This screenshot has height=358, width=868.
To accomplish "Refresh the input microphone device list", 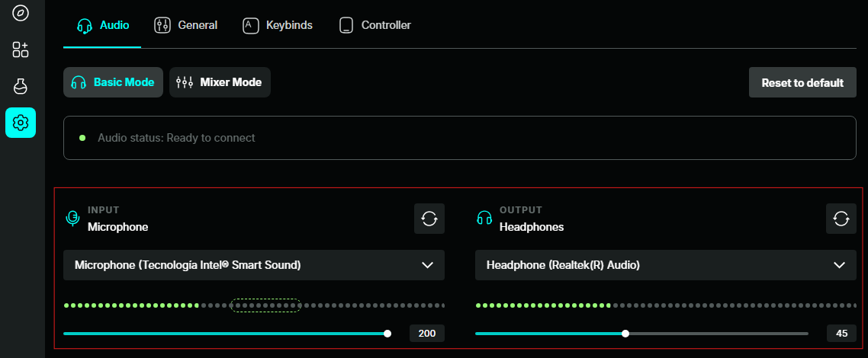I will (429, 219).
